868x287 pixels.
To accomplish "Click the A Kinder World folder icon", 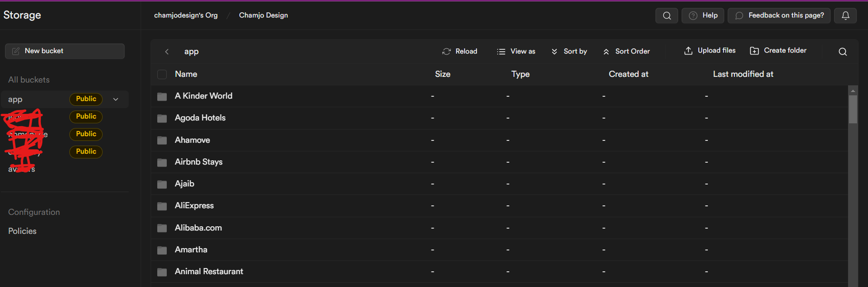I will pyautogui.click(x=162, y=96).
